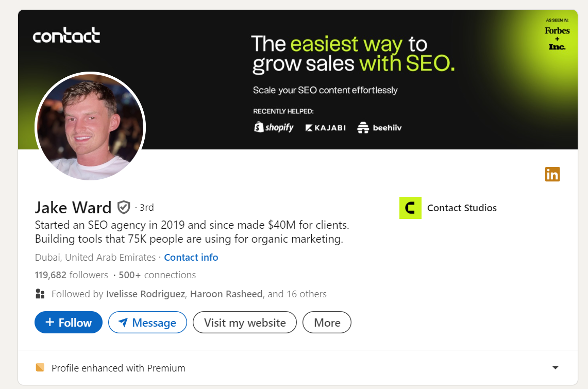Click the Contact Studios company logo

[410, 208]
